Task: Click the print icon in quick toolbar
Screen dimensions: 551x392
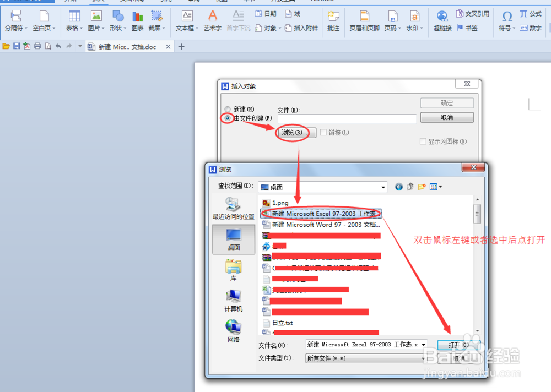Action: click(x=37, y=46)
